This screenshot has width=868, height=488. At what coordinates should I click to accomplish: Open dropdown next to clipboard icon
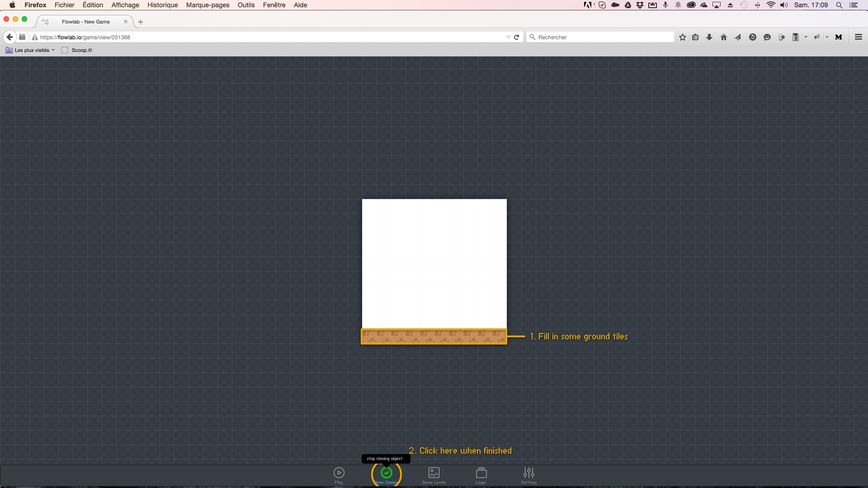tap(806, 37)
